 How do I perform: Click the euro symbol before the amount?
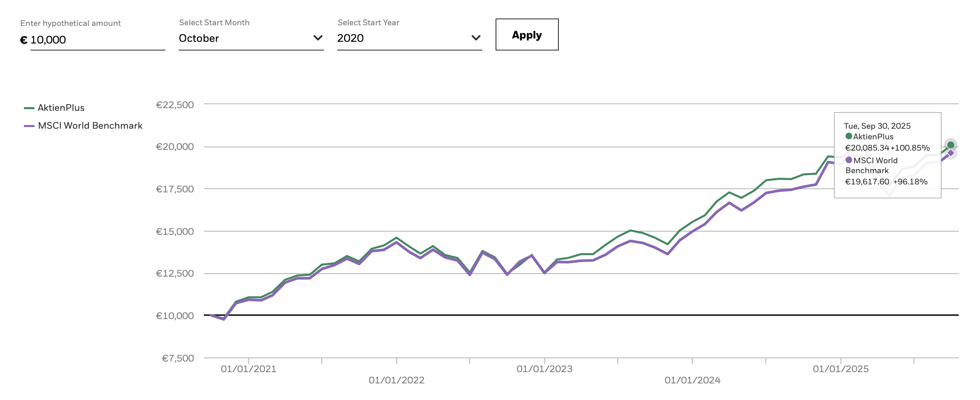[x=24, y=40]
